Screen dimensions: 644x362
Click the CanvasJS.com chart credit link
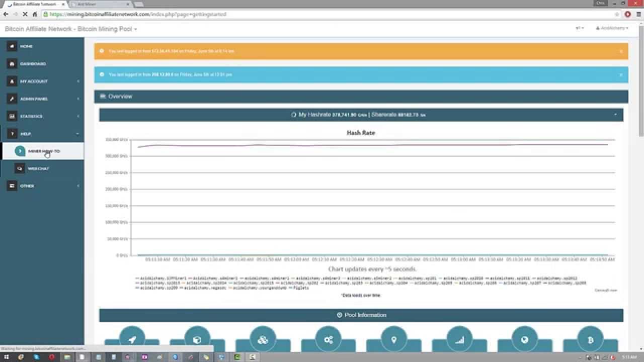point(605,290)
